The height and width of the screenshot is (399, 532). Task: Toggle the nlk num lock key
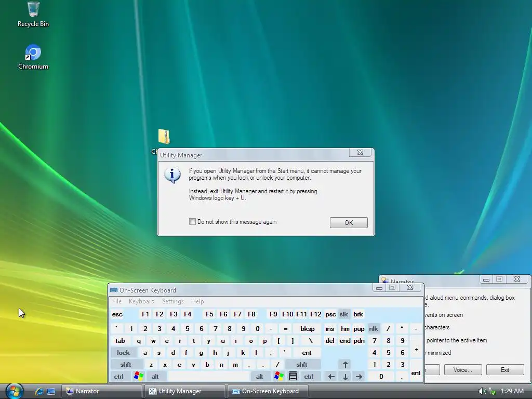pyautogui.click(x=374, y=328)
